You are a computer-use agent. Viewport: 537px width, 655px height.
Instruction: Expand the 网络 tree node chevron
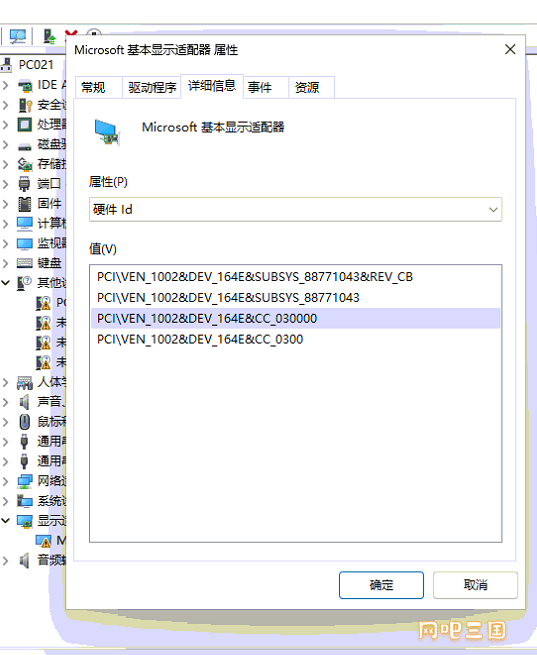[5, 481]
